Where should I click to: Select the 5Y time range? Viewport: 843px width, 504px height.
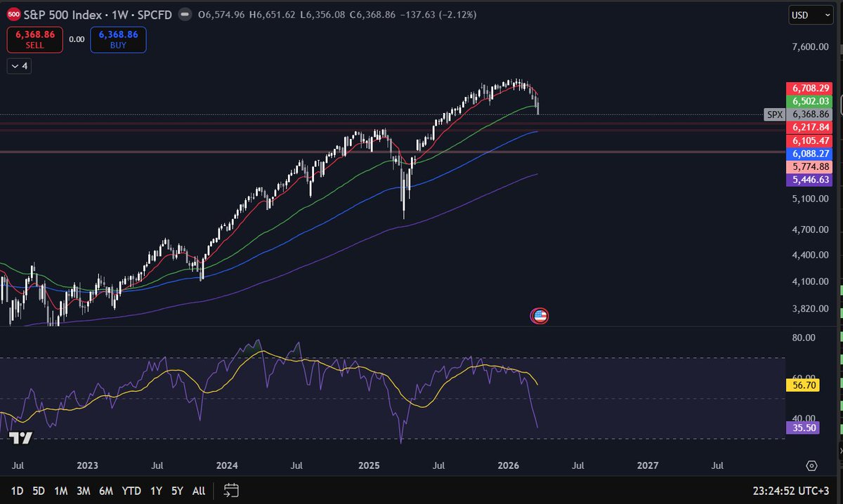coord(177,490)
